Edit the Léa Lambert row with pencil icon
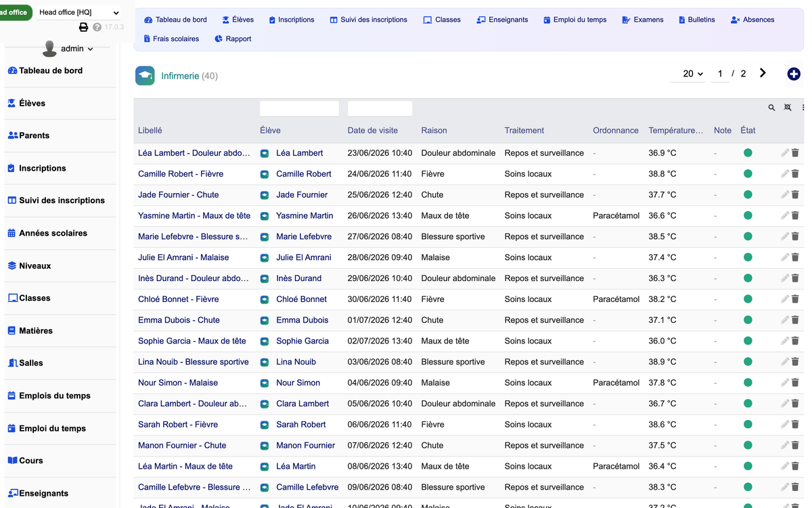The height and width of the screenshot is (508, 812). [785, 153]
